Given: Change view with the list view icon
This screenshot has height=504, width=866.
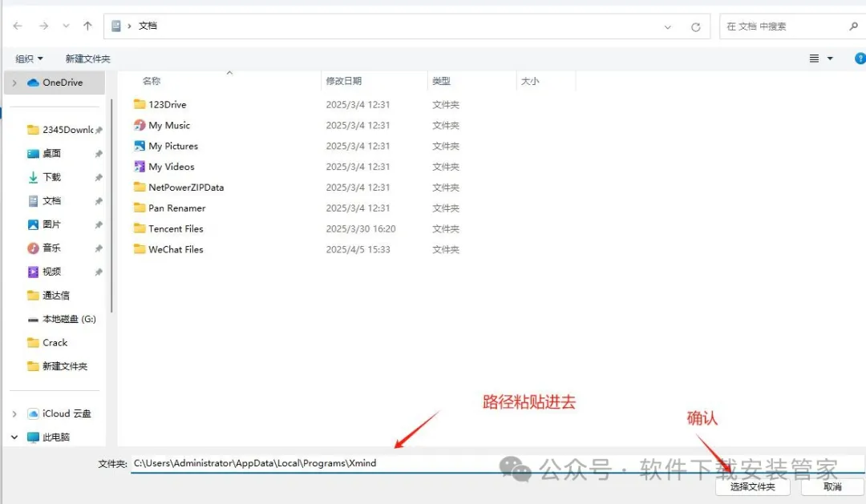Looking at the screenshot, I should click(814, 58).
